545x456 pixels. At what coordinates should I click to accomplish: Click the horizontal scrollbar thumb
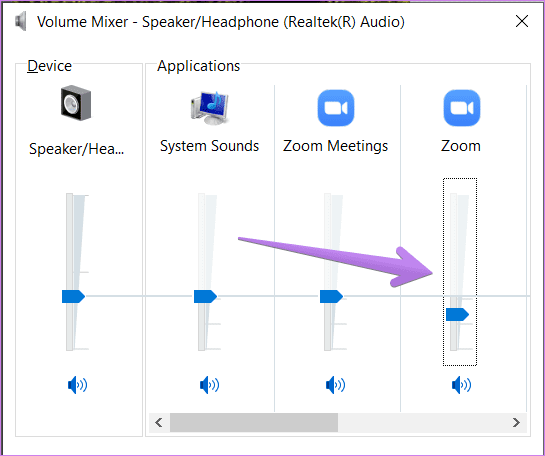coord(254,423)
